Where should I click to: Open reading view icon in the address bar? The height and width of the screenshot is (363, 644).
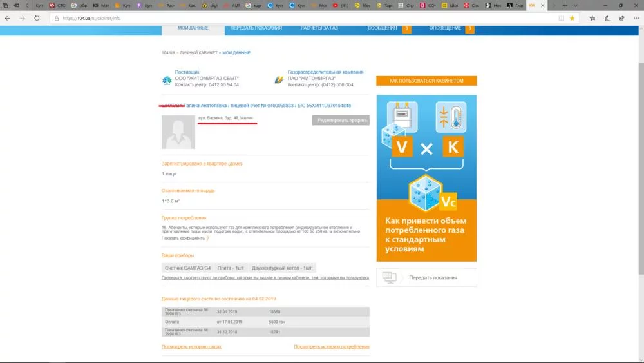point(561,18)
